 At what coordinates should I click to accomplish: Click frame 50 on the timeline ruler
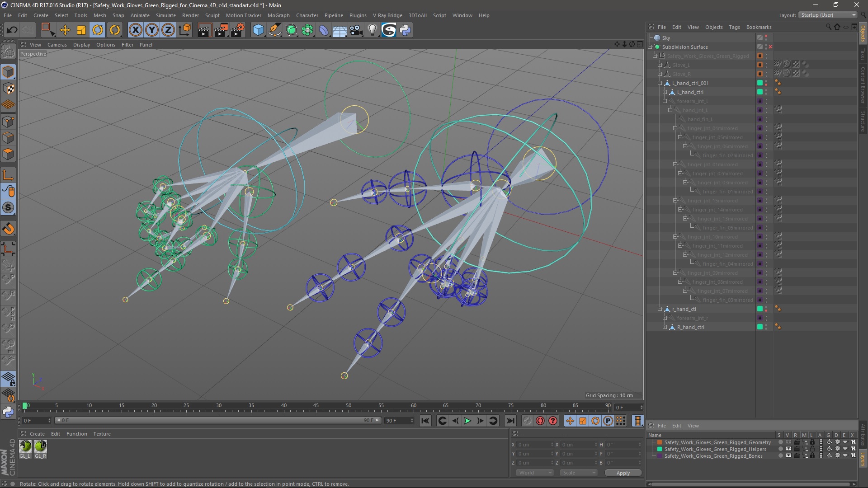[x=348, y=406]
